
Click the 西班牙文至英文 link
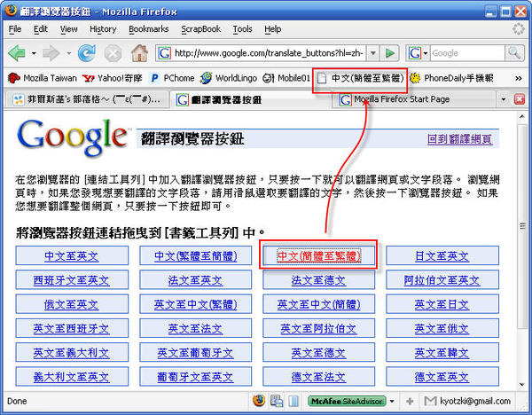[x=71, y=280]
